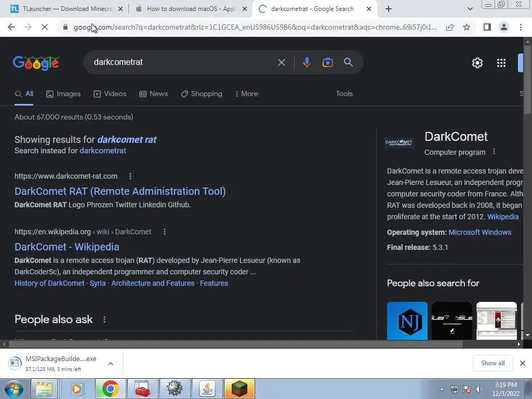Open Architecture and Features sitelink
This screenshot has width=532, height=399.
(x=153, y=283)
